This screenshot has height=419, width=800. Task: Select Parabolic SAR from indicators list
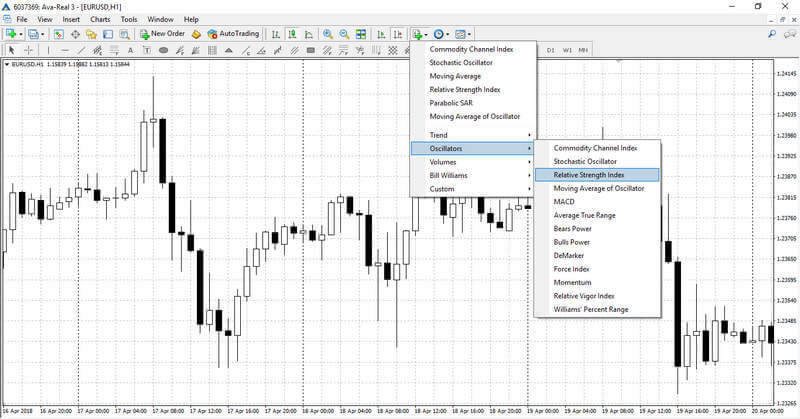473,103
